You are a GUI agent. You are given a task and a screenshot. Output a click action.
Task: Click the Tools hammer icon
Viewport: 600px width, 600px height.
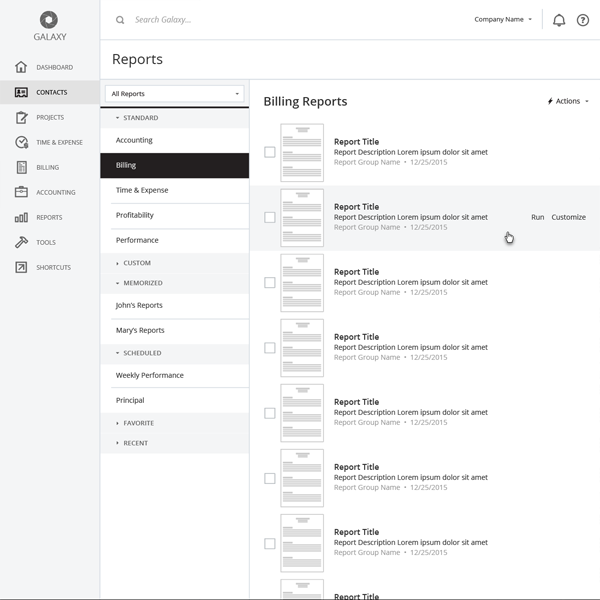(x=21, y=242)
